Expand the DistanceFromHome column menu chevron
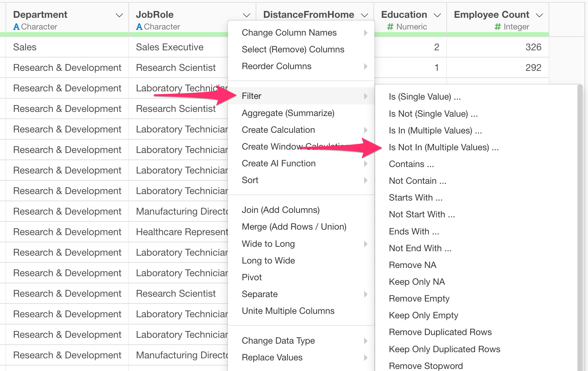Image resolution: width=588 pixels, height=371 pixels. click(x=365, y=15)
